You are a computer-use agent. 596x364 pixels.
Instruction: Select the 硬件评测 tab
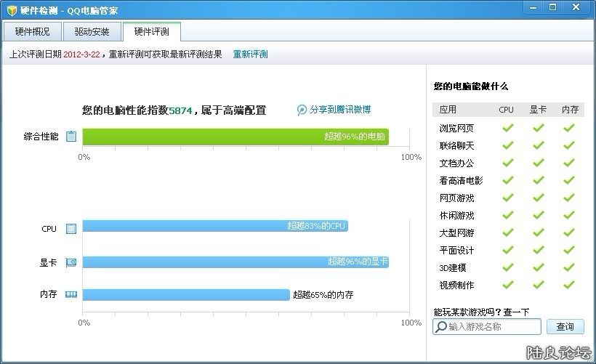coord(152,32)
